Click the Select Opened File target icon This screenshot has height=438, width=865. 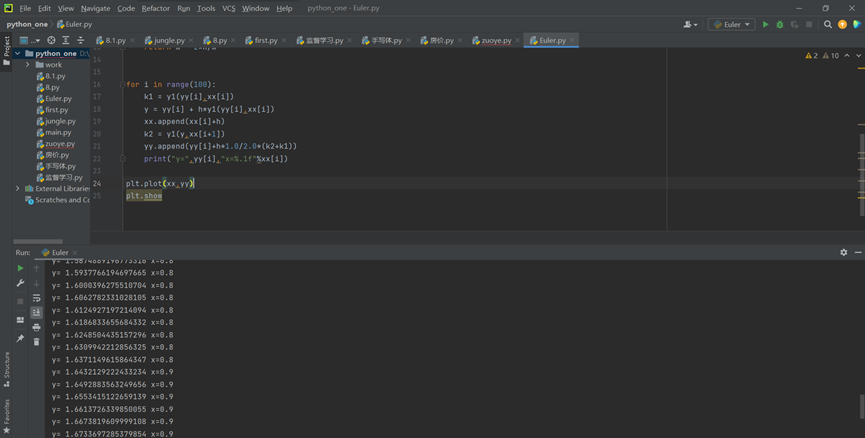(51, 40)
